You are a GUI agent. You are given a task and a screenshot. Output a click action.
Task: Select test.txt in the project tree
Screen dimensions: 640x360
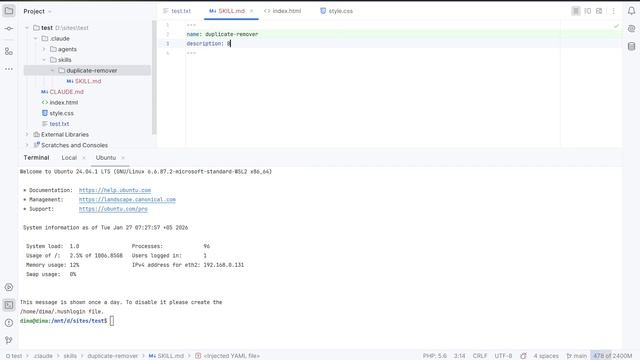[59, 124]
